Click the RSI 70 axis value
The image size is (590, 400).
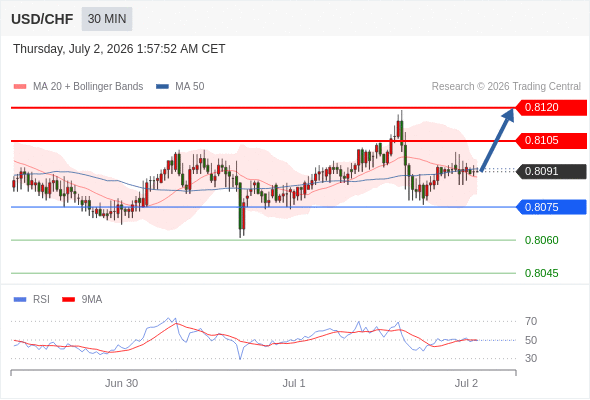pos(531,321)
